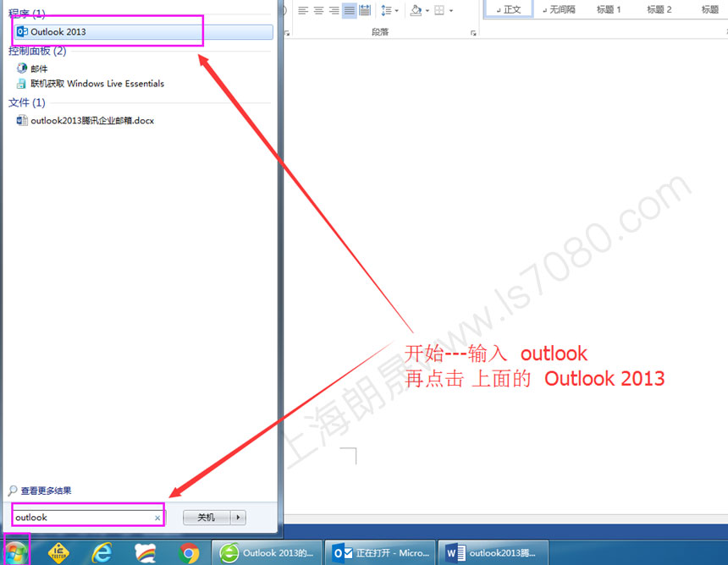Apply 无间隔 style

pos(560,9)
